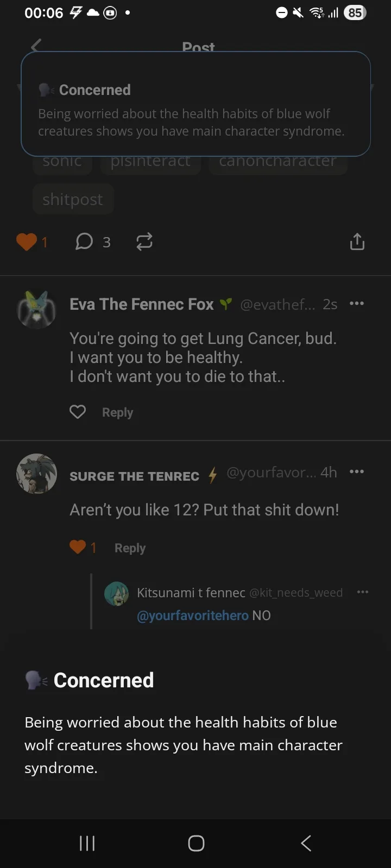Open more options on Surge's comment

357,472
